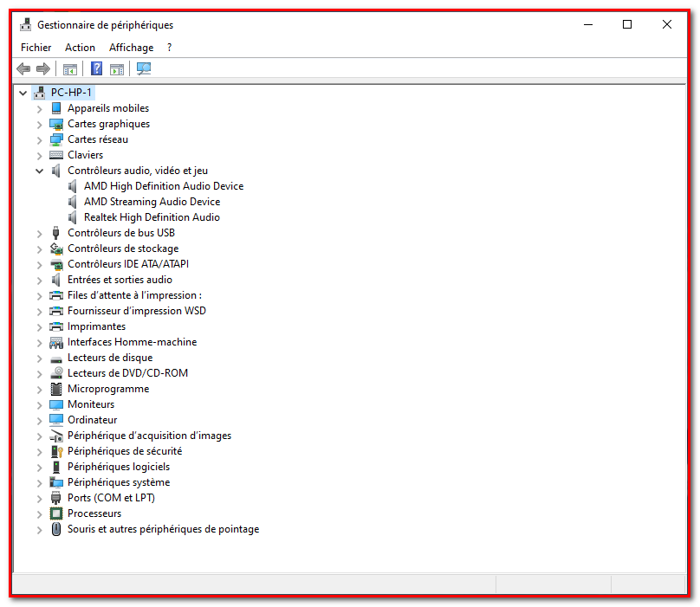This screenshot has height=607, width=700.
Task: Show or hide console tree toolbar icon
Action: (70, 69)
